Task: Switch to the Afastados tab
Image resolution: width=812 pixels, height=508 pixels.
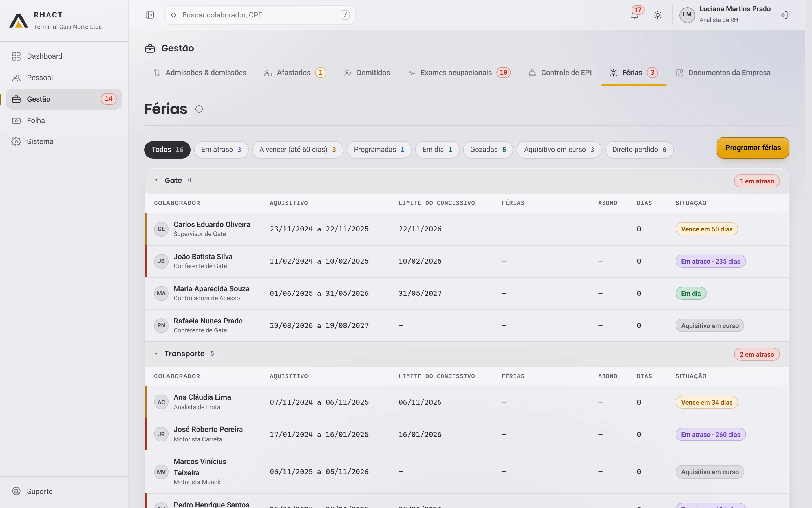Action: (x=295, y=73)
